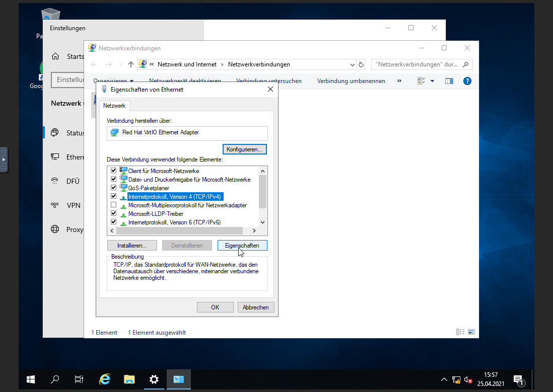Click the QoS-Paketplaner item icon

point(123,188)
